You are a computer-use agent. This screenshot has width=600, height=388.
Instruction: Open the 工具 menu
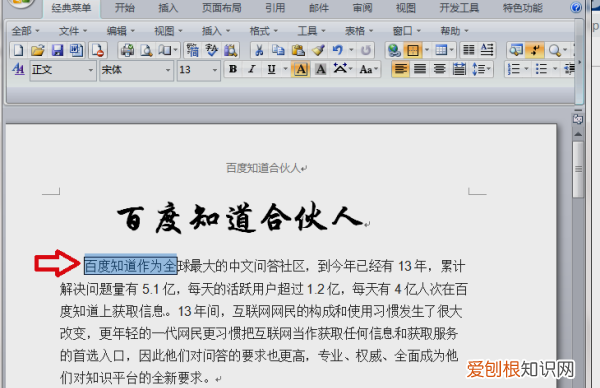pyautogui.click(x=311, y=31)
